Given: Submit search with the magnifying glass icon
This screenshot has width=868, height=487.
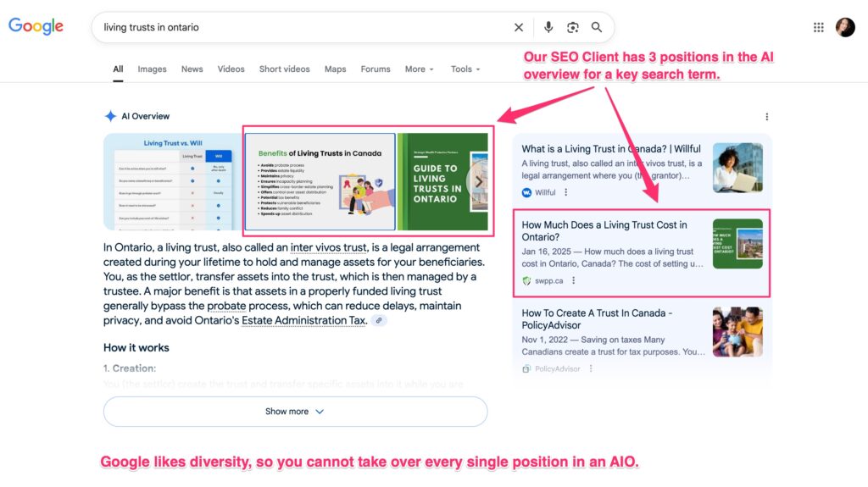Looking at the screenshot, I should point(596,27).
